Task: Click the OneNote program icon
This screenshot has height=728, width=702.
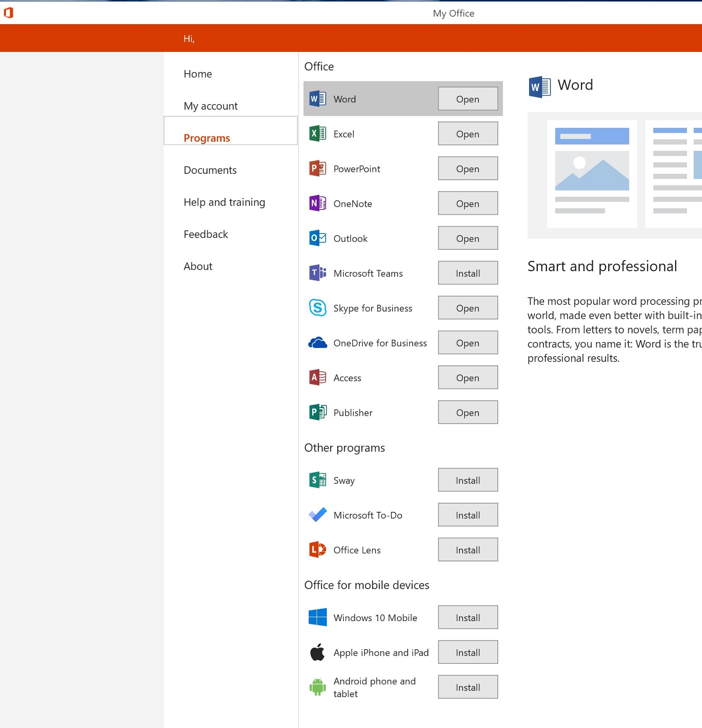Action: (318, 203)
